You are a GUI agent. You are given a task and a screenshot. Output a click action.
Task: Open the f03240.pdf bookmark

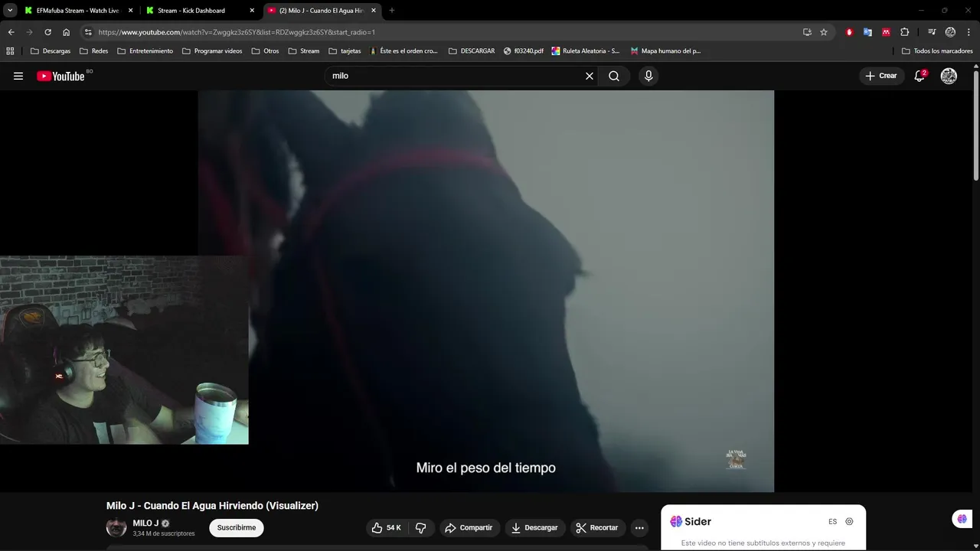(524, 51)
